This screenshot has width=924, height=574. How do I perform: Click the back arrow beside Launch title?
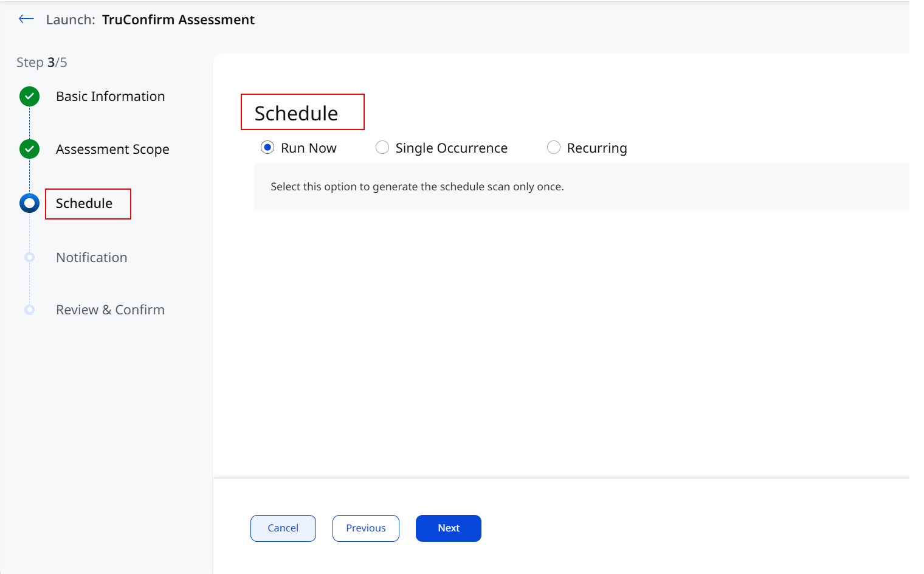tap(26, 19)
